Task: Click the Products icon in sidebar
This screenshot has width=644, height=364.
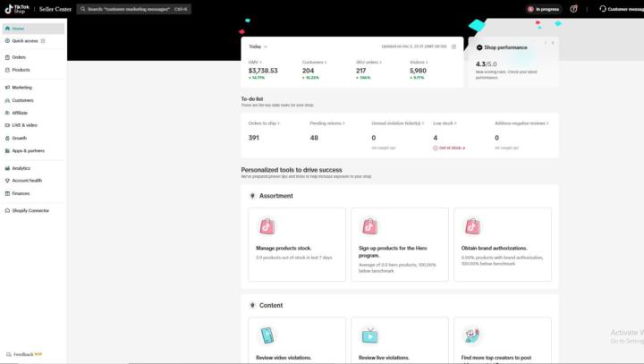Action: coord(7,70)
